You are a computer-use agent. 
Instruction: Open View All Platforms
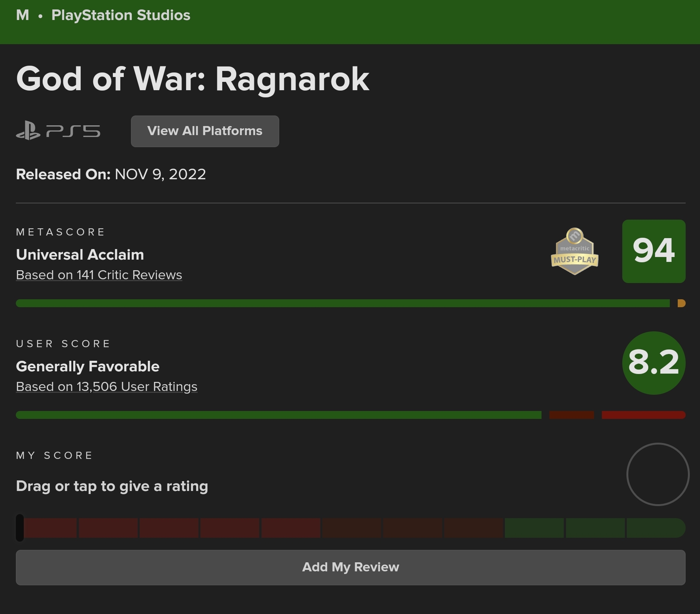pos(205,131)
